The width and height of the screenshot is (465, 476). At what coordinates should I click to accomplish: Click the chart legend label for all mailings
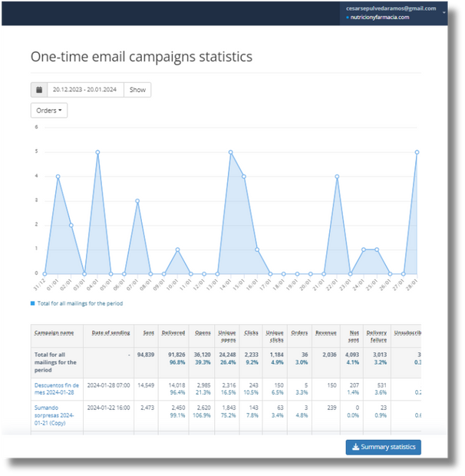point(80,303)
